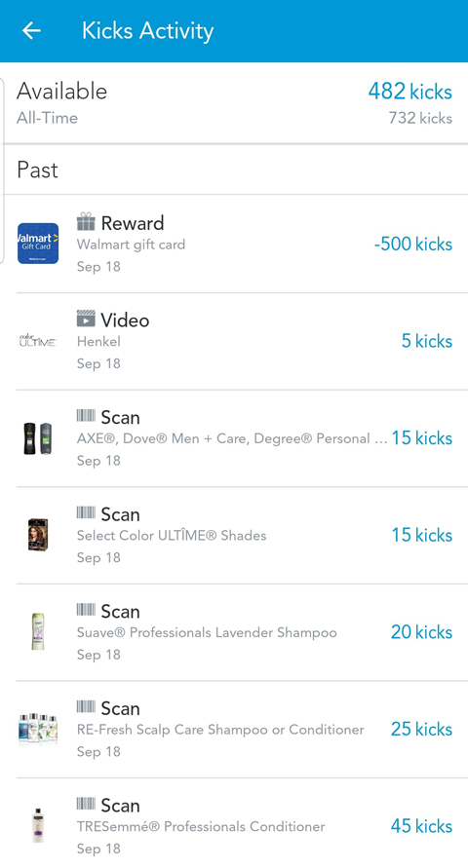
Task: Tap the TRESemmé conditioner bottle image
Action: click(38, 825)
